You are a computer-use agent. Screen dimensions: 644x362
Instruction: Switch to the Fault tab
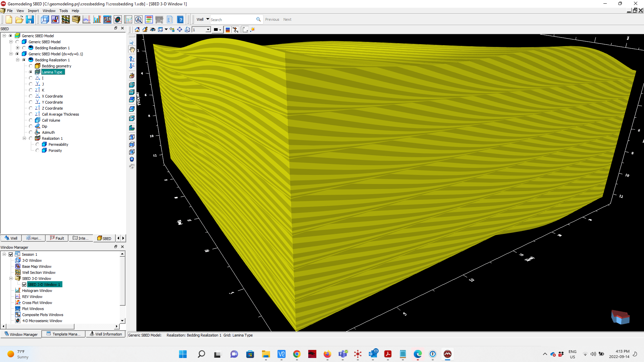click(57, 238)
